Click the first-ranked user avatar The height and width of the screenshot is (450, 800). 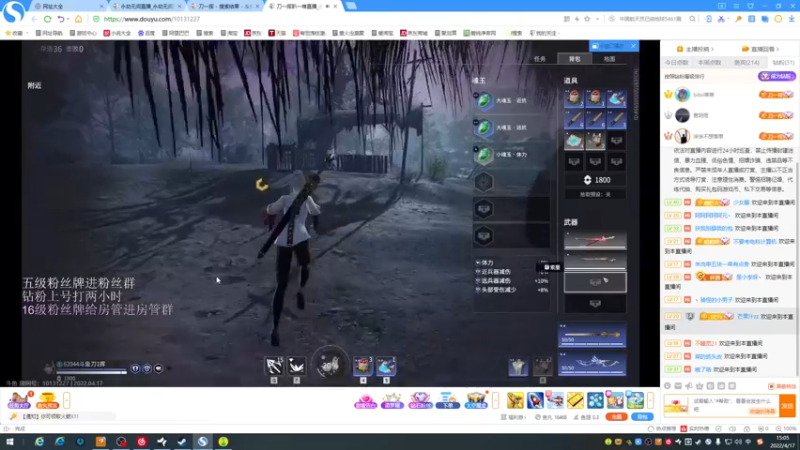[682, 94]
